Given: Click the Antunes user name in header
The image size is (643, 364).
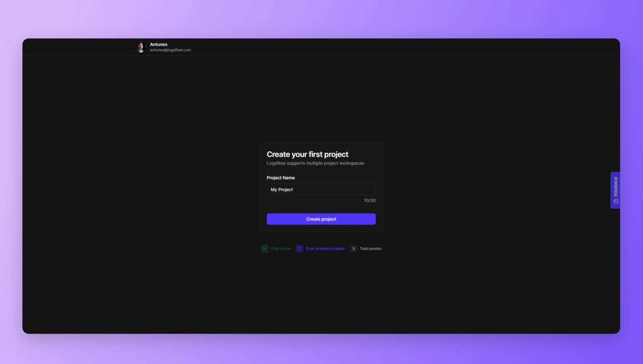Looking at the screenshot, I should click(x=158, y=45).
